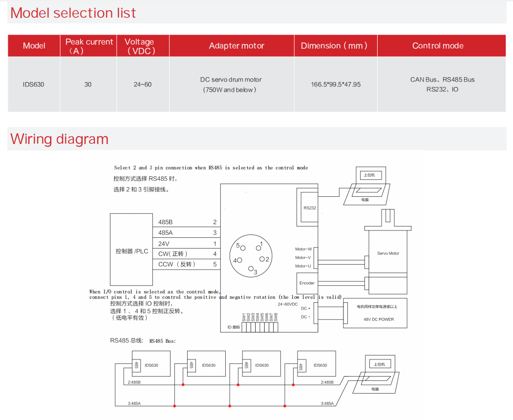The width and height of the screenshot is (513, 420).
Task: Click pin 3 hole on the round connector
Action: [251, 268]
